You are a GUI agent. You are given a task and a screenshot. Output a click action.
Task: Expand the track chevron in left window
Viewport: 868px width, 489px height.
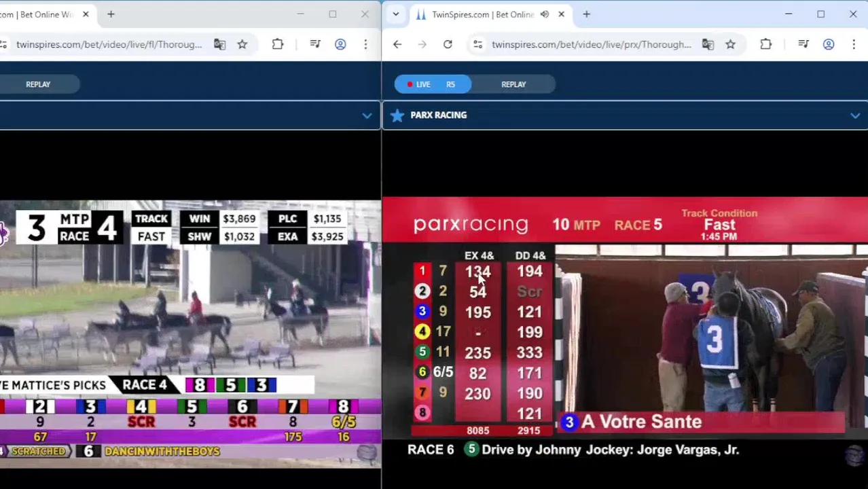coord(367,115)
